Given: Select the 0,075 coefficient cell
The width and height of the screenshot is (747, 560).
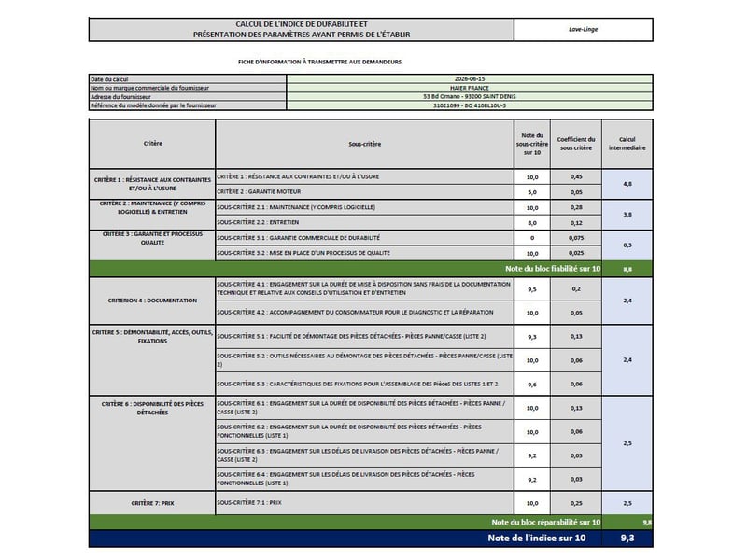Looking at the screenshot, I should [x=576, y=238].
